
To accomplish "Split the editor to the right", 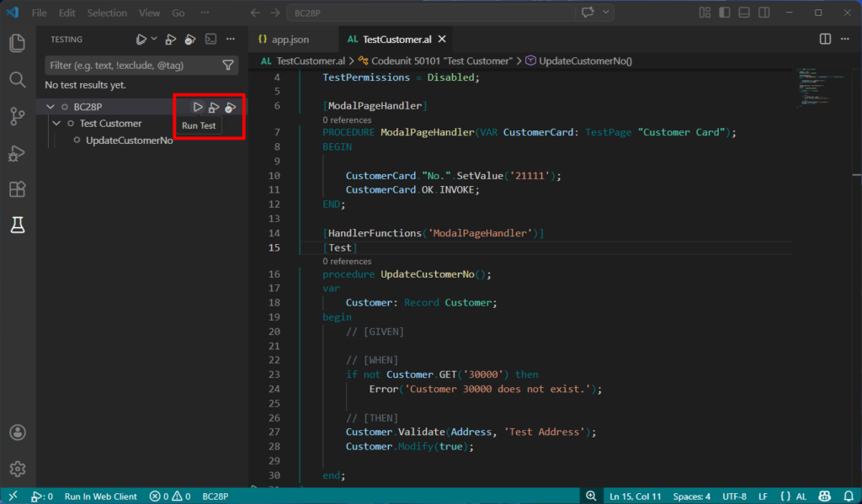I will 825,40.
